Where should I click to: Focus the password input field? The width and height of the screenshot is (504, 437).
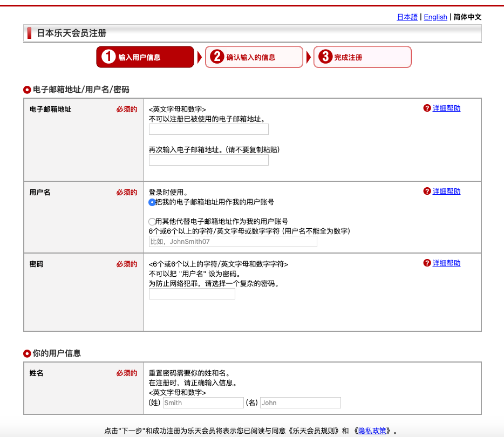pyautogui.click(x=192, y=293)
